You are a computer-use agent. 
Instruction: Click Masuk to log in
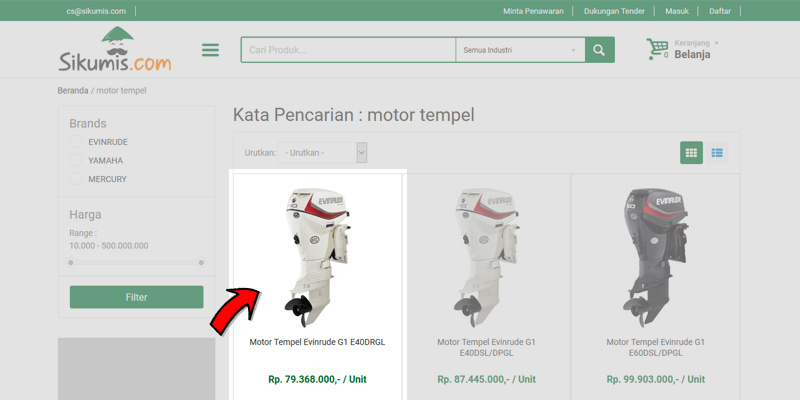(677, 11)
